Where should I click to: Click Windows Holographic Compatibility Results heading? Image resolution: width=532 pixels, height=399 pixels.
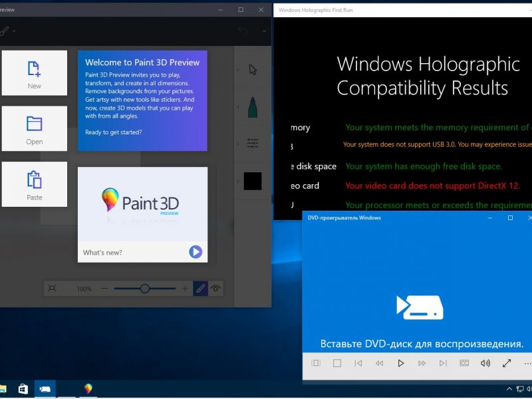(x=428, y=76)
